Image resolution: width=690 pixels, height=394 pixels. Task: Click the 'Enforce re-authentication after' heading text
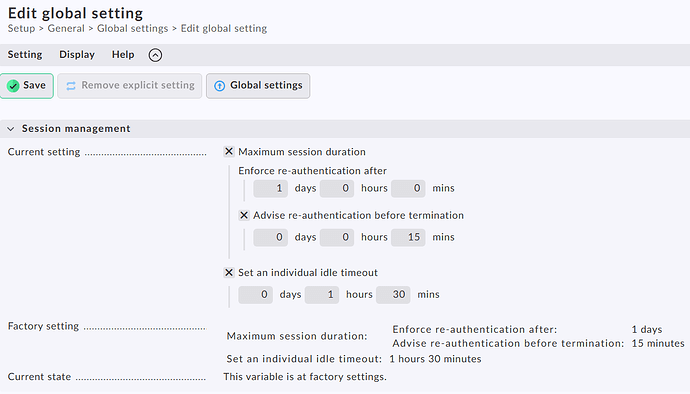click(312, 171)
